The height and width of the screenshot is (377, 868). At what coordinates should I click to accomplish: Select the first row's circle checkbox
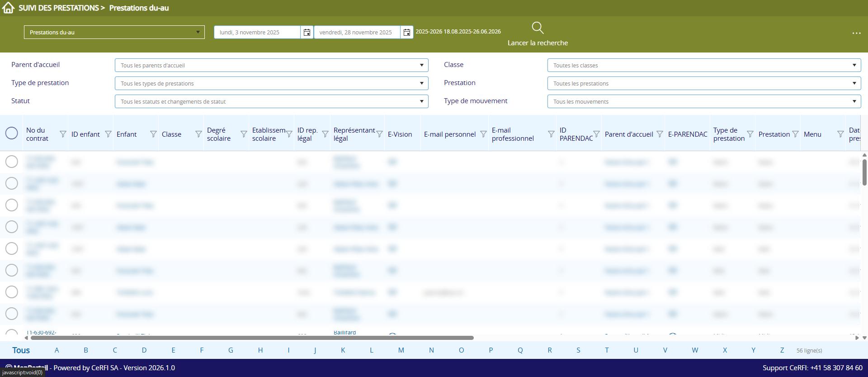pyautogui.click(x=12, y=162)
